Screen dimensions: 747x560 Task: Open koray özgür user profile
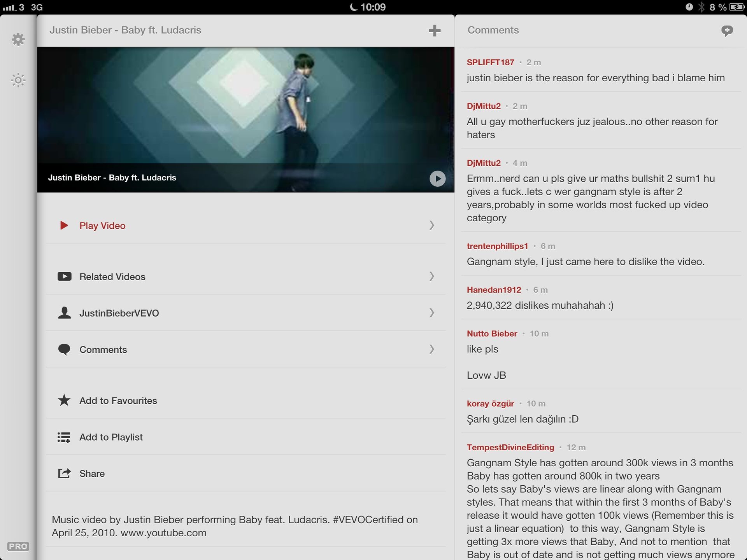(490, 404)
